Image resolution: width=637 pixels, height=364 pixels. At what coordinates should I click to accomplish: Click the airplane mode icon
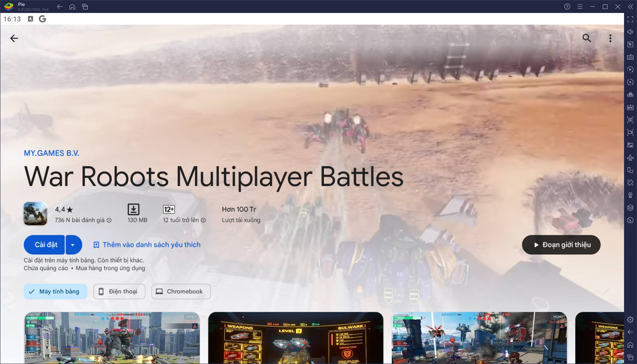[x=630, y=157]
